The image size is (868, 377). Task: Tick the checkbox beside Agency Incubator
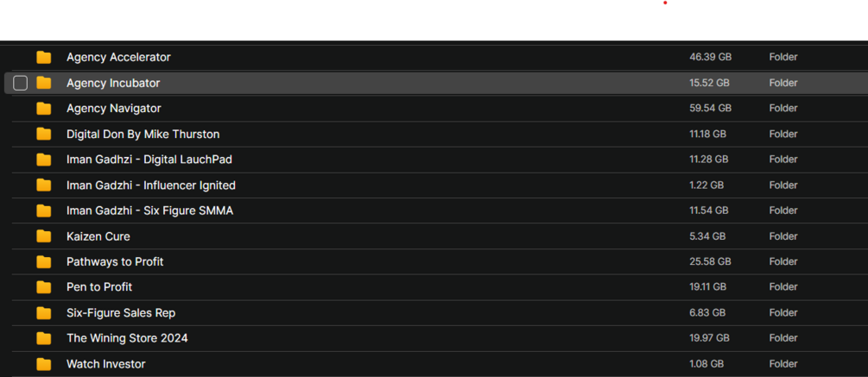coord(21,83)
